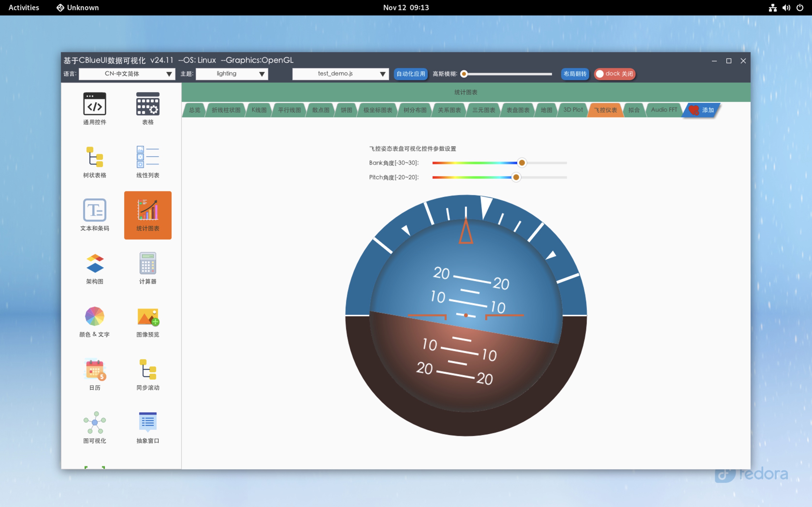Select the 图可视化 graph visualization icon
Image resolution: width=812 pixels, height=507 pixels.
[x=95, y=422]
